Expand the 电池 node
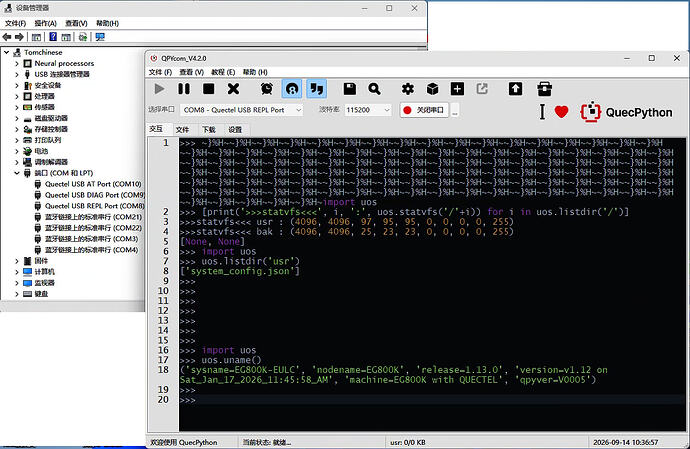This screenshot has height=449, width=690. [x=17, y=151]
